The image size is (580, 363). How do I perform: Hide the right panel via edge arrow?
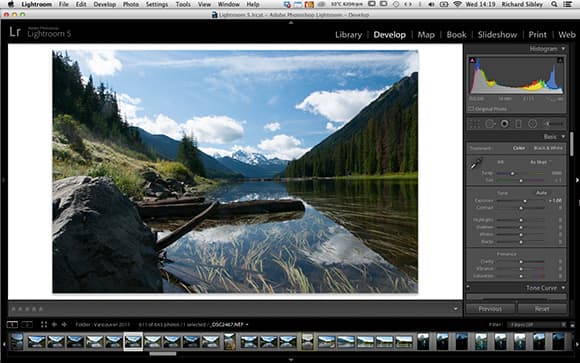click(x=577, y=180)
